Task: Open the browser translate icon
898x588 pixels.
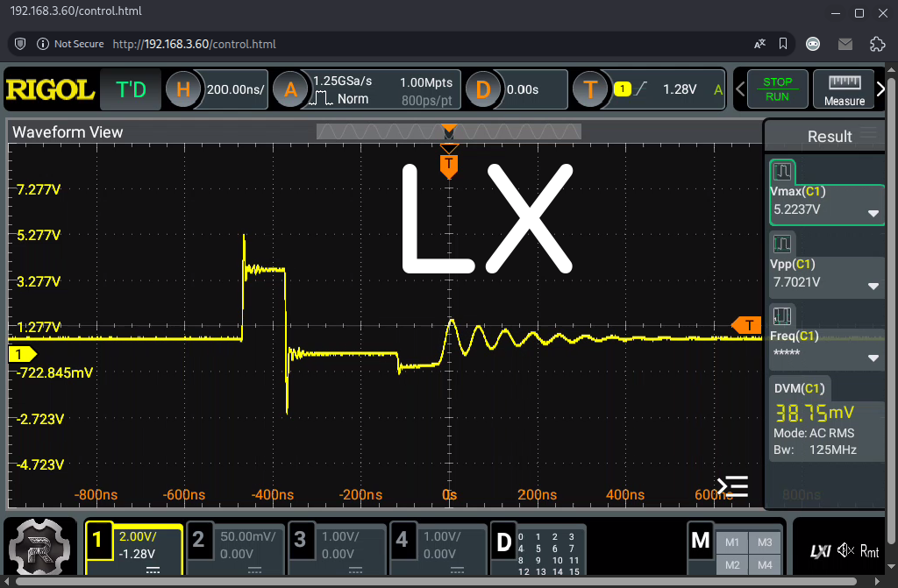Action: (760, 44)
